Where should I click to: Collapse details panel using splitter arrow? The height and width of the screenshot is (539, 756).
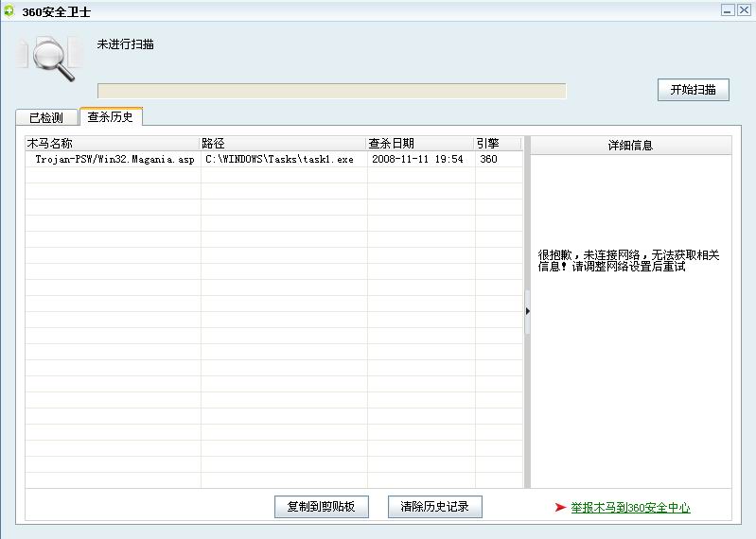[x=527, y=311]
